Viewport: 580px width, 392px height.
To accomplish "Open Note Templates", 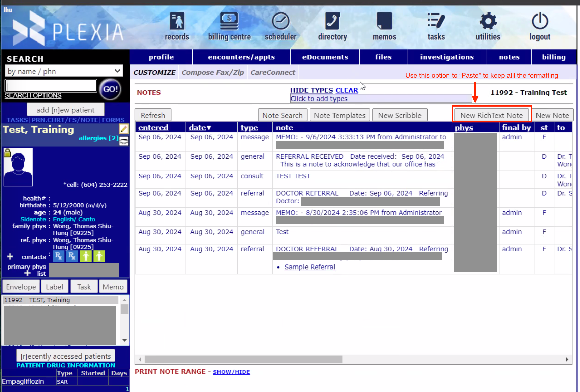I will (340, 115).
